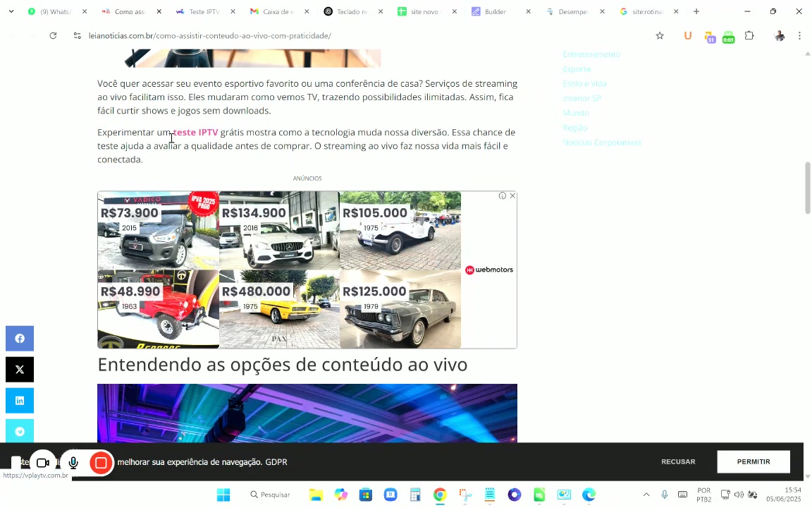Click the R$480.000 yellow car ad
The image size is (812, 508).
click(x=279, y=309)
